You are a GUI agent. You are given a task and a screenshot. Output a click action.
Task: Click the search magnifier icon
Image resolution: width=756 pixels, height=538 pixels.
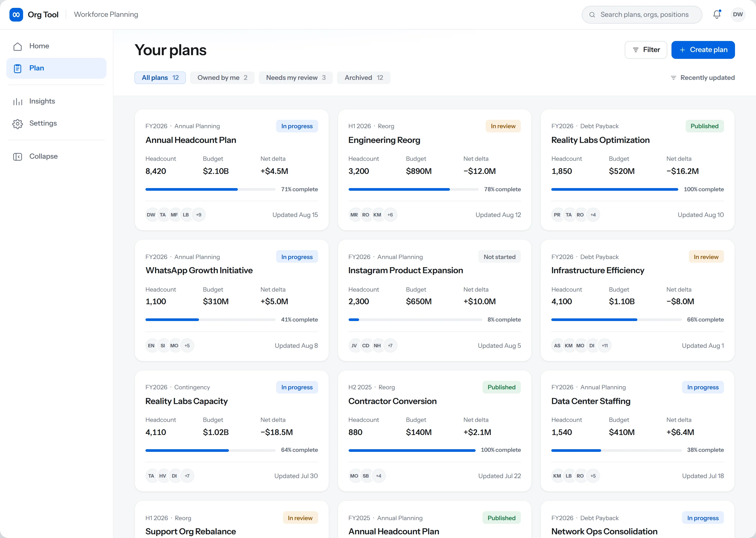(592, 14)
